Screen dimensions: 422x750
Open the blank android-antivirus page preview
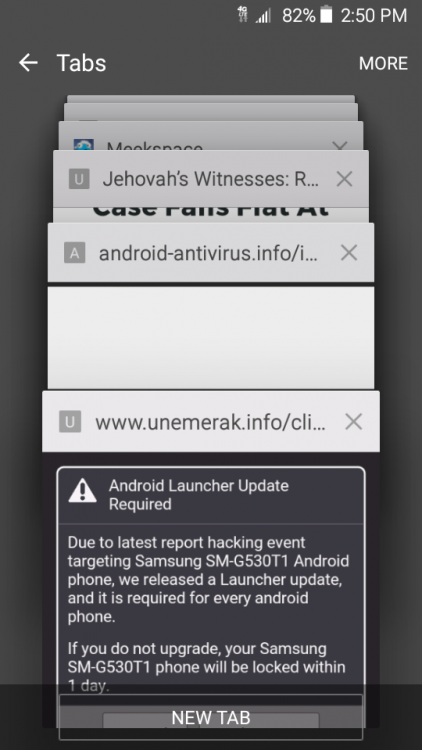(211, 337)
